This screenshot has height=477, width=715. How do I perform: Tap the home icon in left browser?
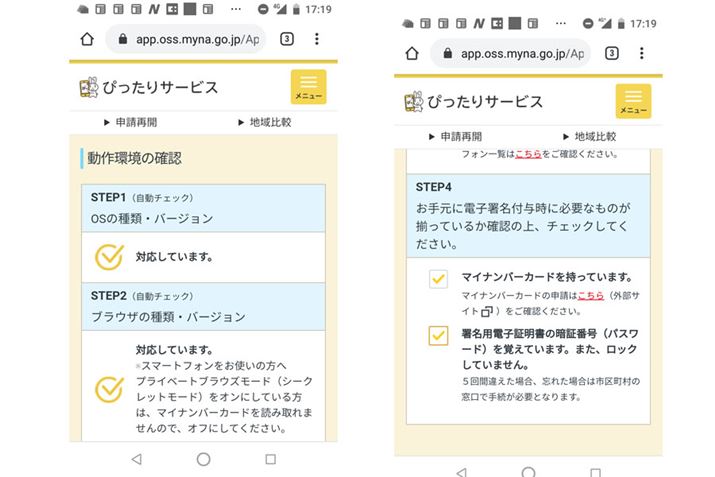point(87,39)
